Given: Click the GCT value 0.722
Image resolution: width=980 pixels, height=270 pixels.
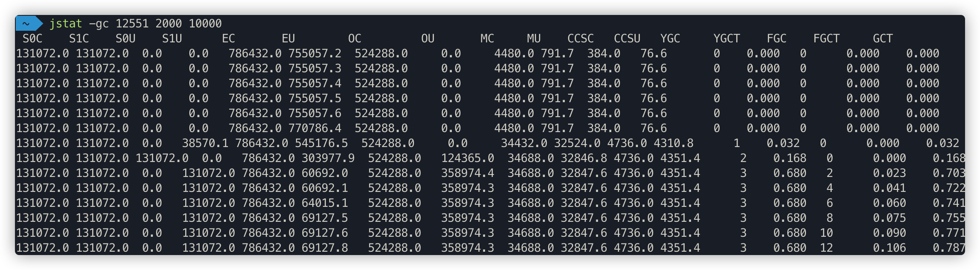Looking at the screenshot, I should (949, 188).
